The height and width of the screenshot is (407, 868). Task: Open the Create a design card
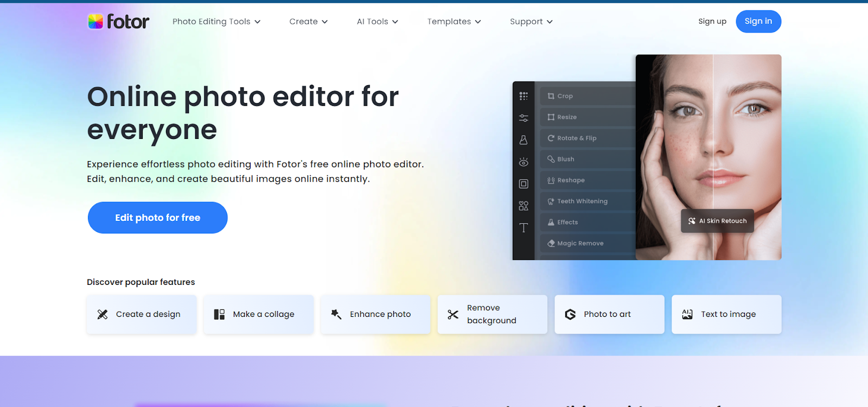click(x=142, y=314)
